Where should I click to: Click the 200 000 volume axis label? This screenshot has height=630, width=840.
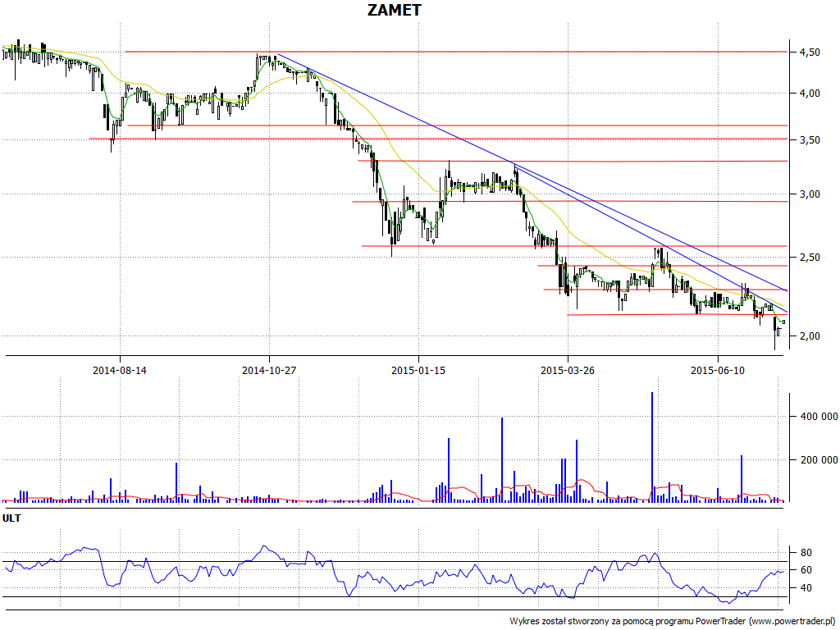pos(819,459)
